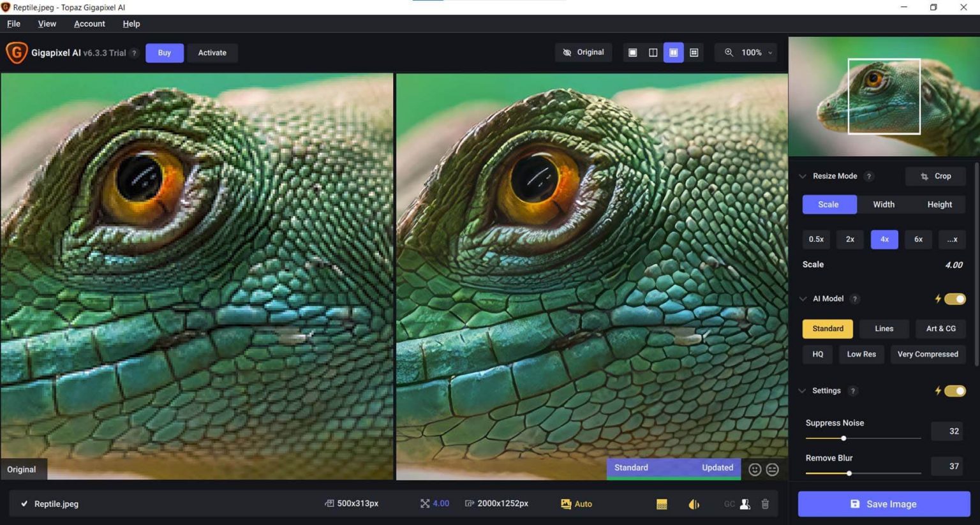This screenshot has height=525, width=980.
Task: Click the Remove Blur slider handle
Action: [x=849, y=473]
